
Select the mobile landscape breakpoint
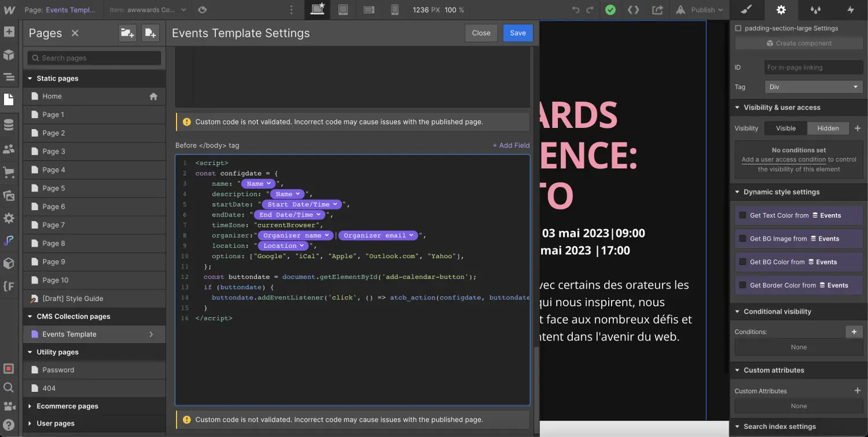coord(369,9)
